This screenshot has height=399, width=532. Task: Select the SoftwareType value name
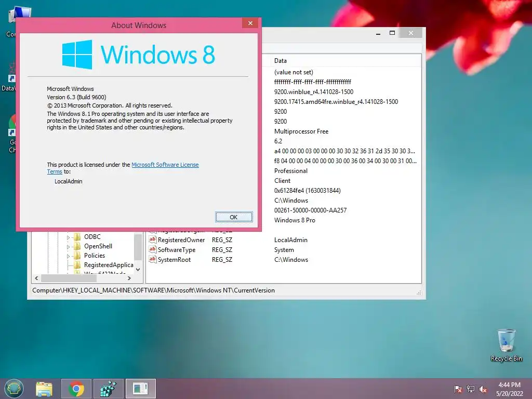(177, 250)
